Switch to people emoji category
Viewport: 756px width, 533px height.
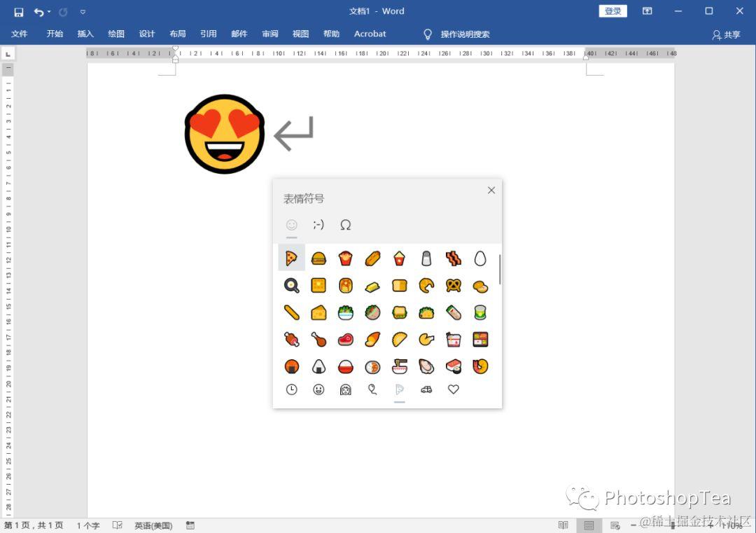pyautogui.click(x=345, y=389)
